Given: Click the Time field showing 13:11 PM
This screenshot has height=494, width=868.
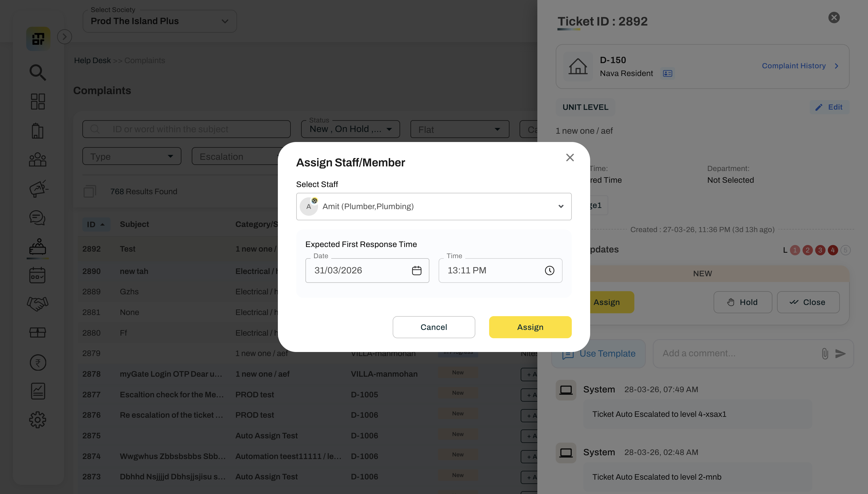Looking at the screenshot, I should click(x=500, y=271).
